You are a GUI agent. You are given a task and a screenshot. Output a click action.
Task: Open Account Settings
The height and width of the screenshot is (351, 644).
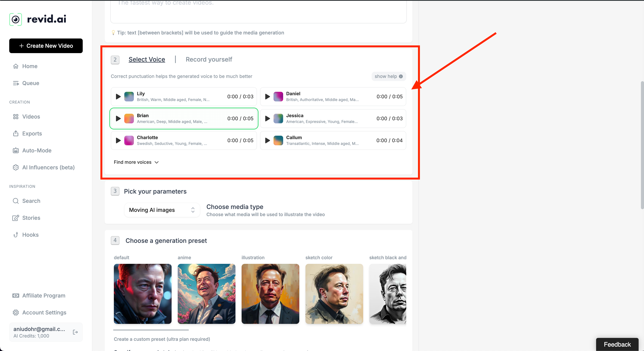[x=44, y=313]
